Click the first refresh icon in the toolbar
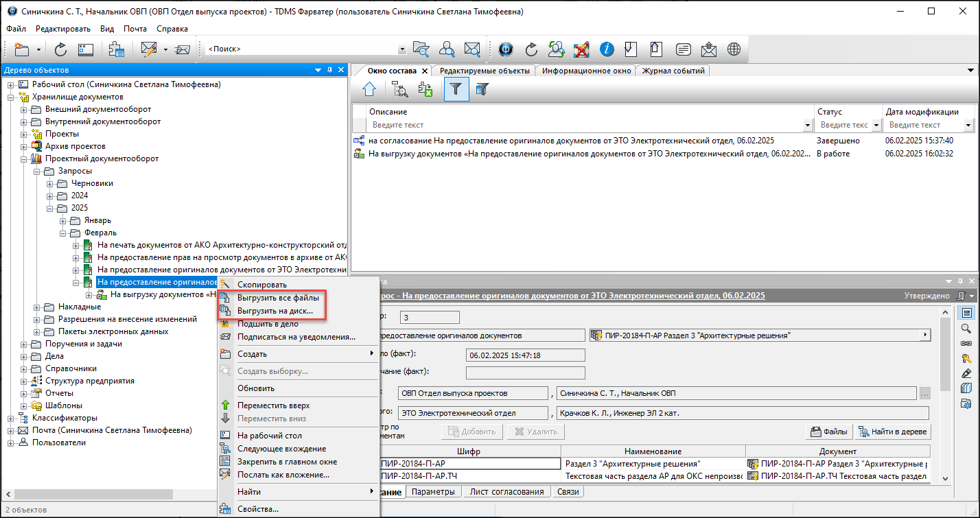Image resolution: width=980 pixels, height=518 pixels. (60, 49)
